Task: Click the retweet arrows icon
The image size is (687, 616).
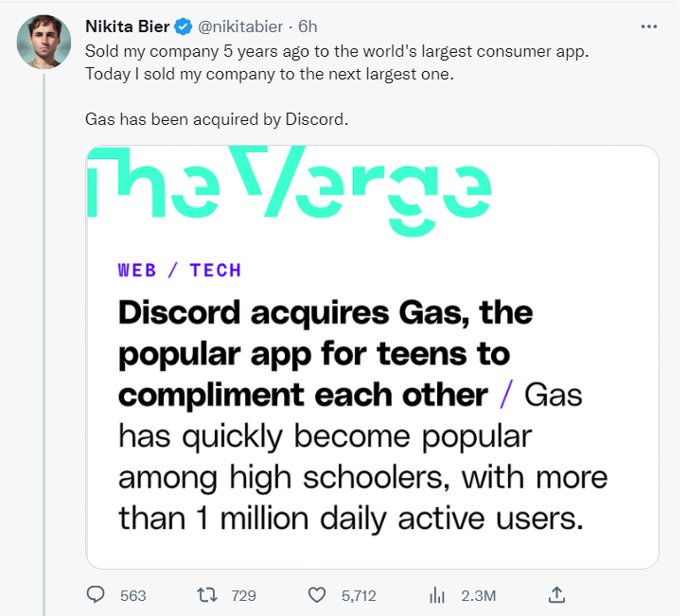Action: point(205,595)
